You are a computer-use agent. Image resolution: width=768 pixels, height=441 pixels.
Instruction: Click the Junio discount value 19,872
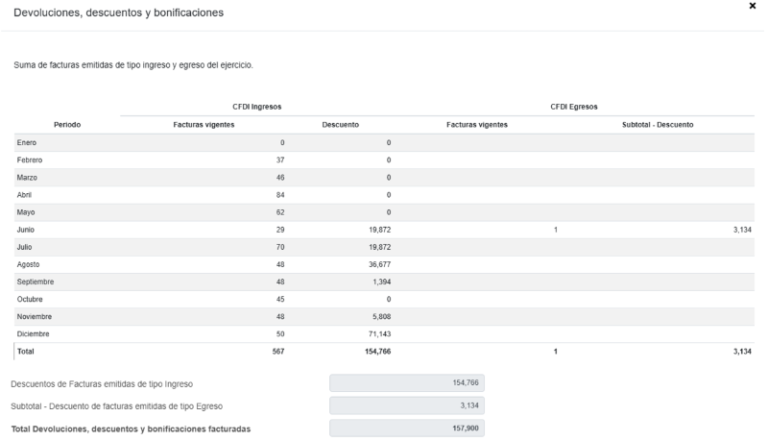point(380,229)
